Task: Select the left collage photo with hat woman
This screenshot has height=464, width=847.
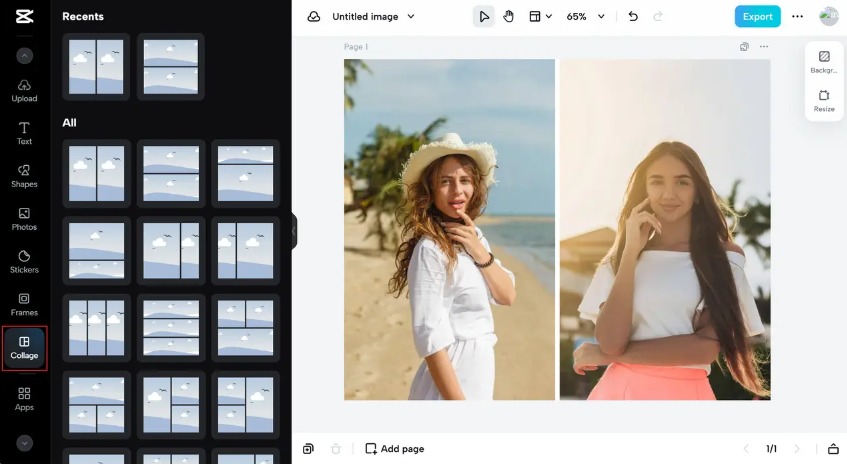Action: click(449, 230)
